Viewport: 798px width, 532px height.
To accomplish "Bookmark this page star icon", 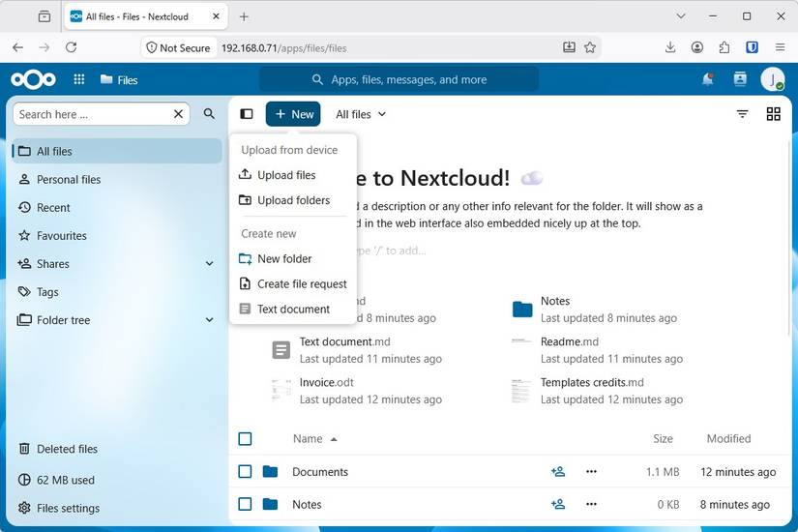I will tap(590, 47).
